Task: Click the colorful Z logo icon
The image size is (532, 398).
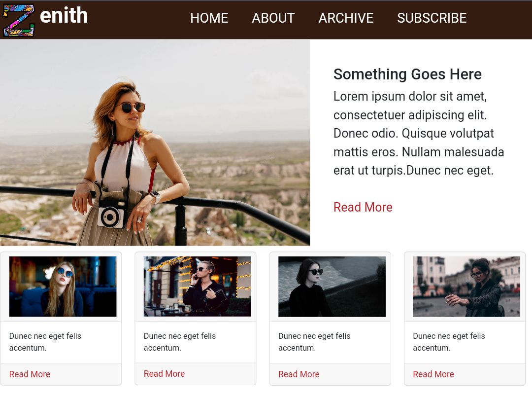Action: pyautogui.click(x=19, y=20)
